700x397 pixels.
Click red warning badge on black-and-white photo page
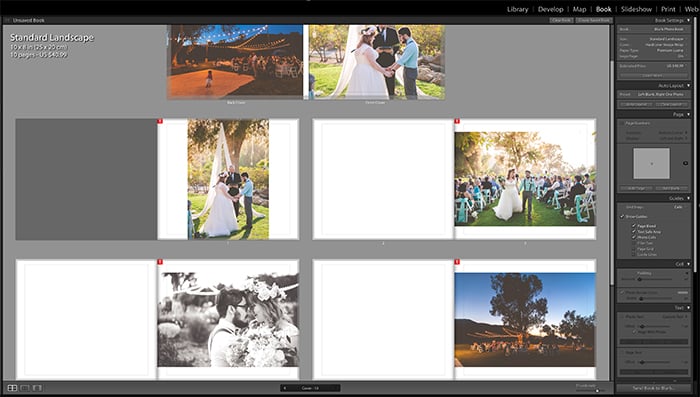click(x=160, y=262)
